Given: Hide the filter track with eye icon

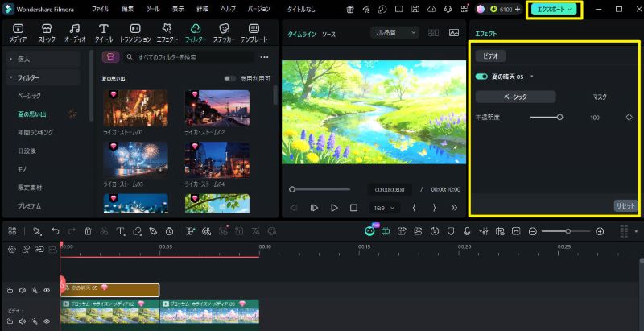Looking at the screenshot, I should [x=47, y=291].
